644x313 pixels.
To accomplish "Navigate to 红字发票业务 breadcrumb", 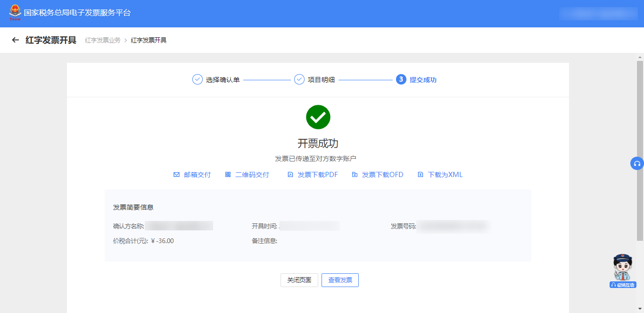I will pyautogui.click(x=102, y=40).
